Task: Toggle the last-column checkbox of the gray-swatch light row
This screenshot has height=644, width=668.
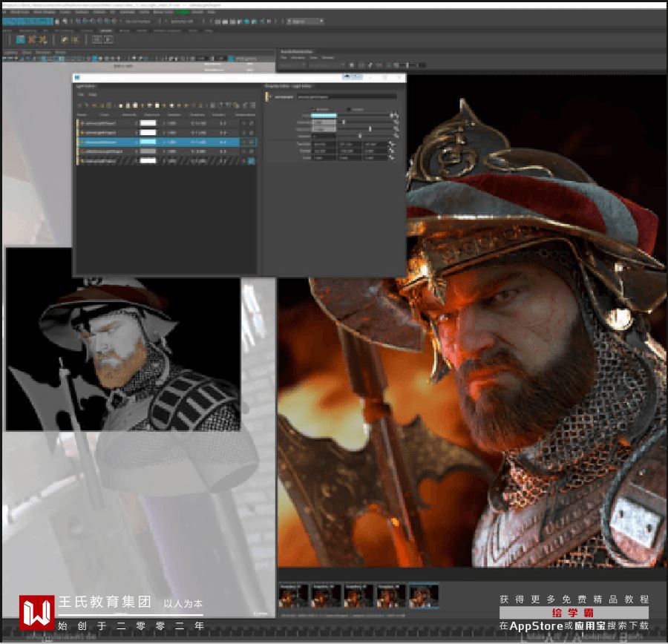Action: coord(252,151)
